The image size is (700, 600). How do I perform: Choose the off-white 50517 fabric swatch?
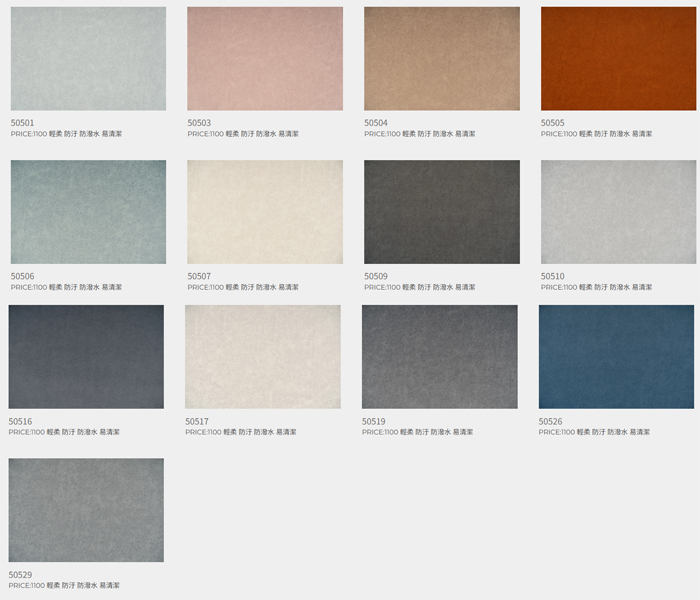[263, 357]
